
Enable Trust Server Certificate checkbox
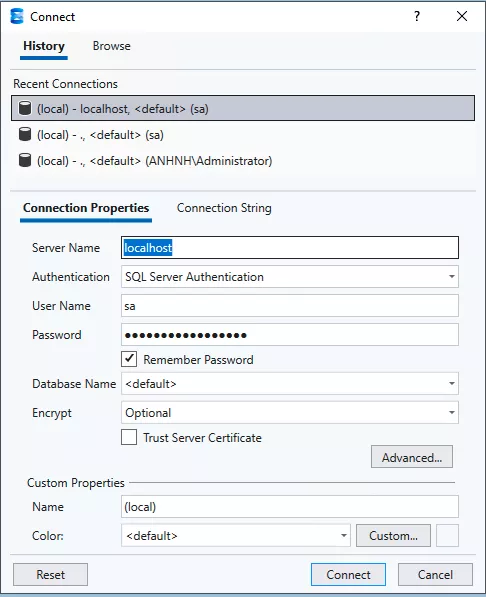129,437
